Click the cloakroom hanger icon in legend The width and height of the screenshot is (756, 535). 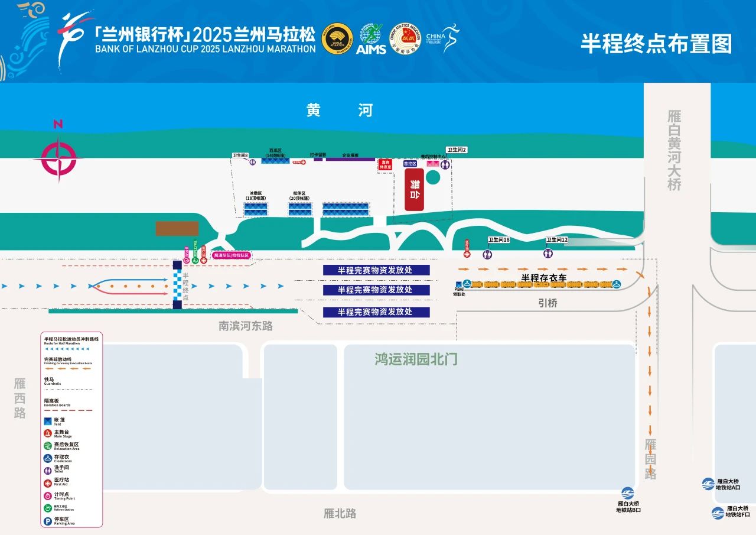[48, 458]
